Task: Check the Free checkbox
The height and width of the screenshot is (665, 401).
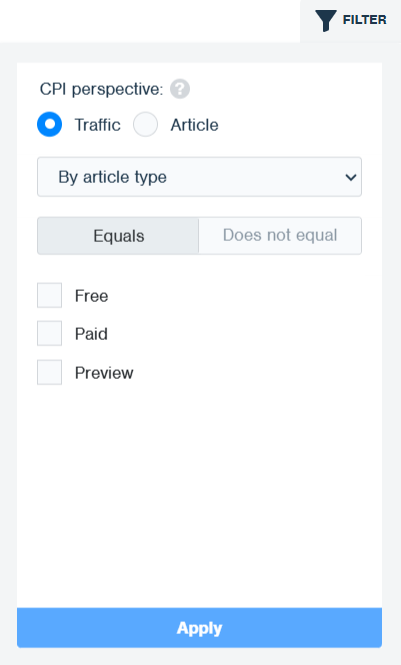Action: click(50, 295)
